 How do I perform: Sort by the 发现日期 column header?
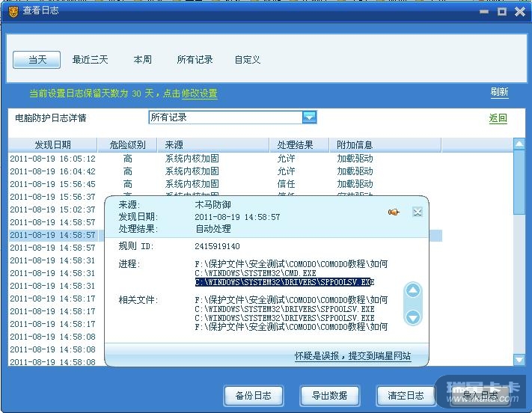52,145
